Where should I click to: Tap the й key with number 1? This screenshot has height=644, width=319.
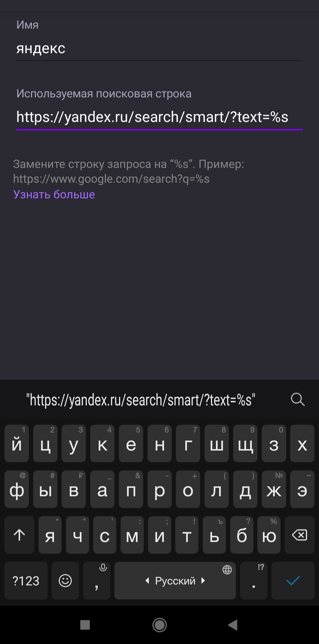click(x=17, y=443)
